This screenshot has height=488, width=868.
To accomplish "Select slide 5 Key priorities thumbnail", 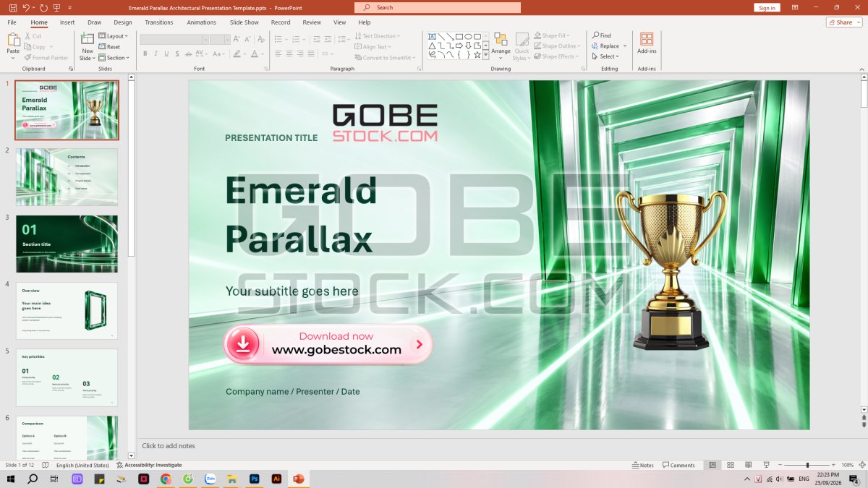I will pyautogui.click(x=67, y=377).
